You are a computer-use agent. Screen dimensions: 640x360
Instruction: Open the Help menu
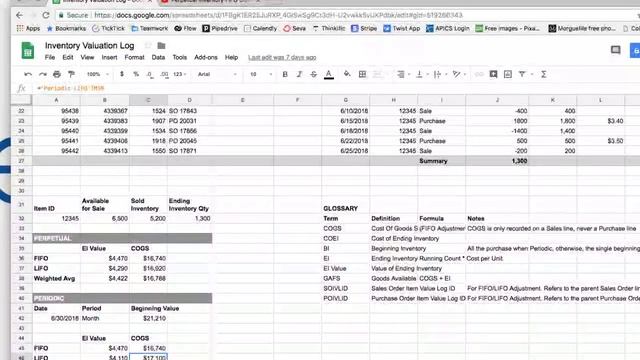[231, 58]
